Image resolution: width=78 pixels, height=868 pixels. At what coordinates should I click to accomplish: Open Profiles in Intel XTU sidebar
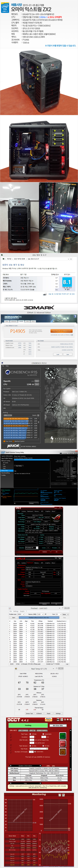coord(3,475)
